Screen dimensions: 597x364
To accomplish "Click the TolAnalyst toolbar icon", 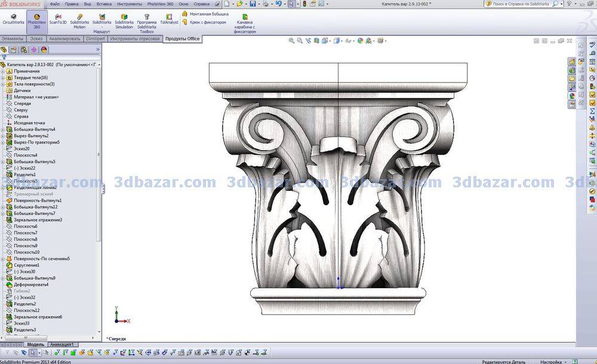I will (x=169, y=20).
